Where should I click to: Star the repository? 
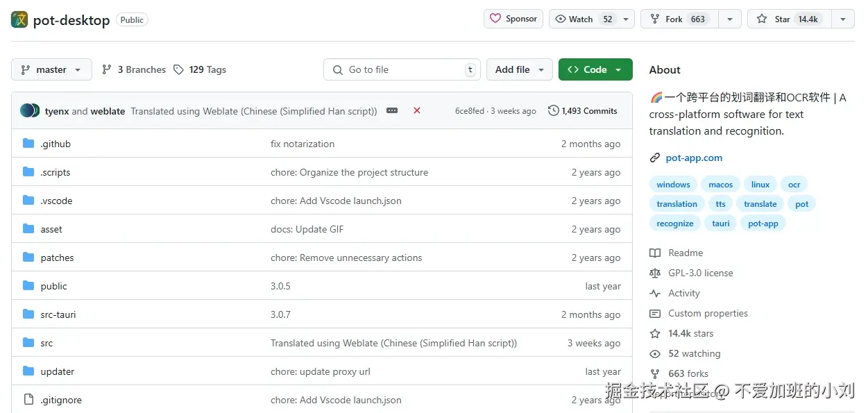pos(790,19)
